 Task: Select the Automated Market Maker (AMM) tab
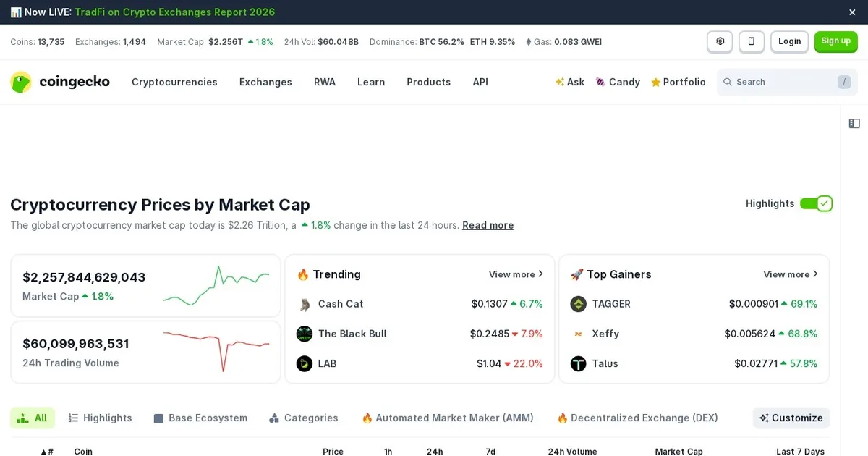coord(448,418)
